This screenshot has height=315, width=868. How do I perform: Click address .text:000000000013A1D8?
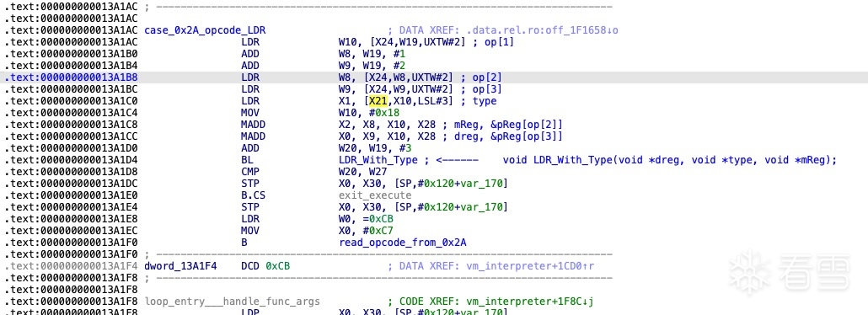coord(71,172)
